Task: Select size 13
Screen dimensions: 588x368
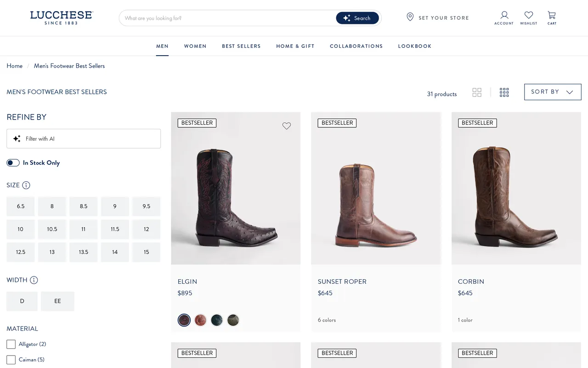Action: tap(52, 252)
